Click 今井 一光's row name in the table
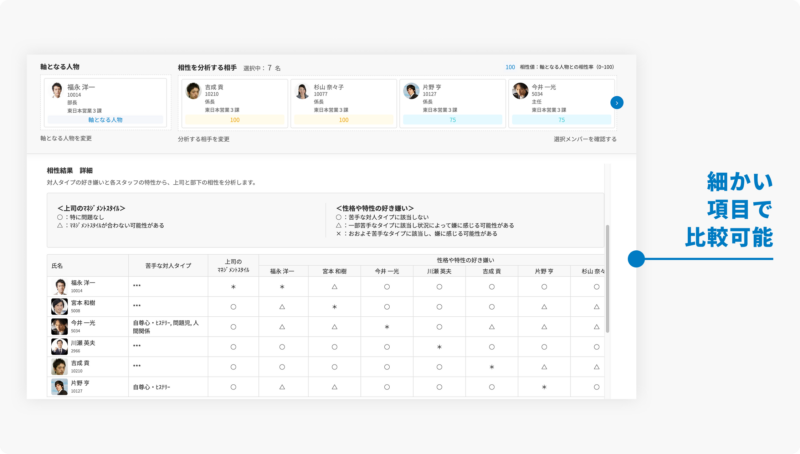 [84, 322]
